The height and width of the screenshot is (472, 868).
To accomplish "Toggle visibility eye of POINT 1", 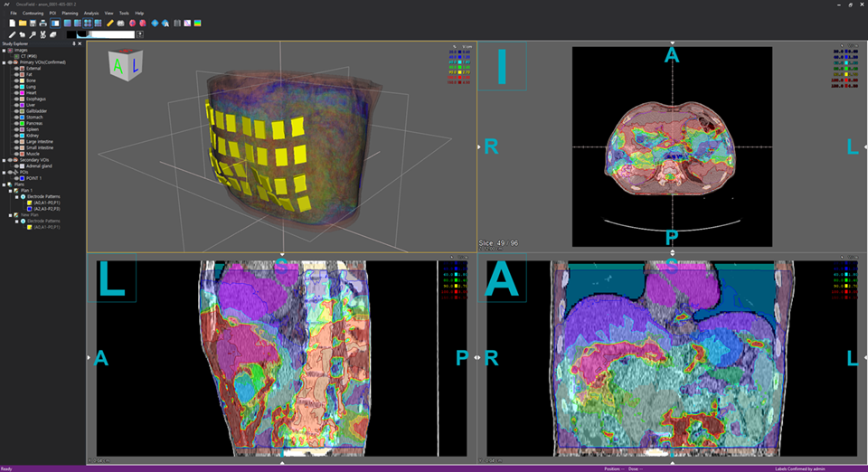I will (x=16, y=178).
